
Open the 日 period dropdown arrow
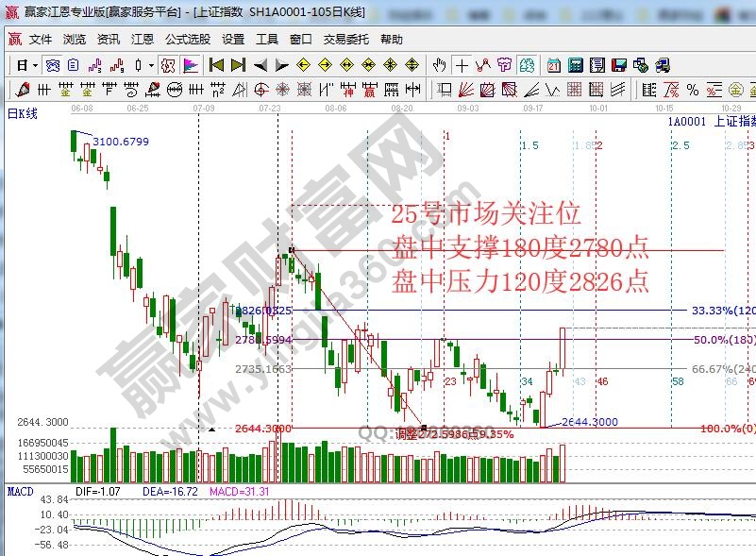coord(35,65)
